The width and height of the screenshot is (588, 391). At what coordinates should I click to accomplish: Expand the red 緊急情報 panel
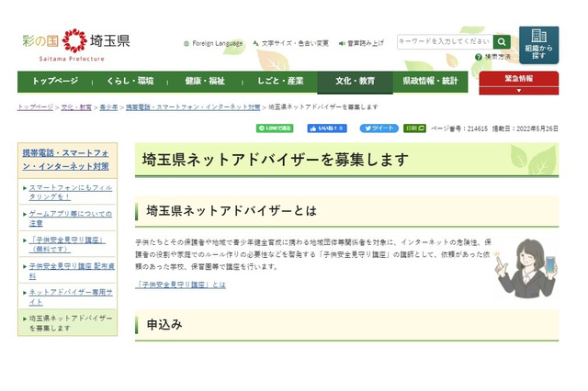pyautogui.click(x=518, y=84)
